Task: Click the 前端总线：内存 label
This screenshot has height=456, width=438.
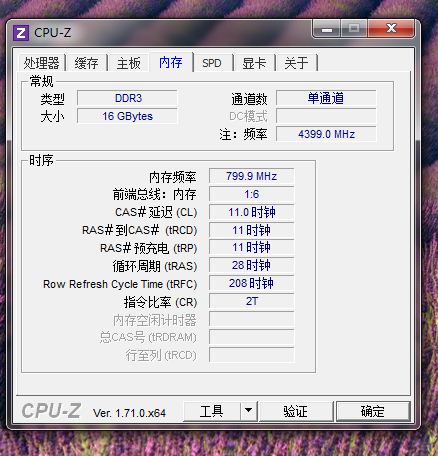Action: point(154,194)
